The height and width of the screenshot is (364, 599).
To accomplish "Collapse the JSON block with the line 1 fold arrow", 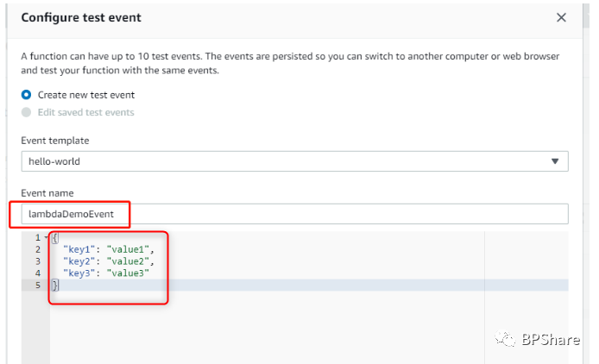I will [x=45, y=237].
